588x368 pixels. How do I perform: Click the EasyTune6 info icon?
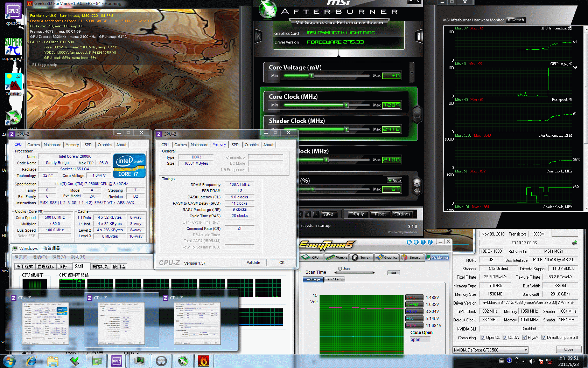point(430,242)
